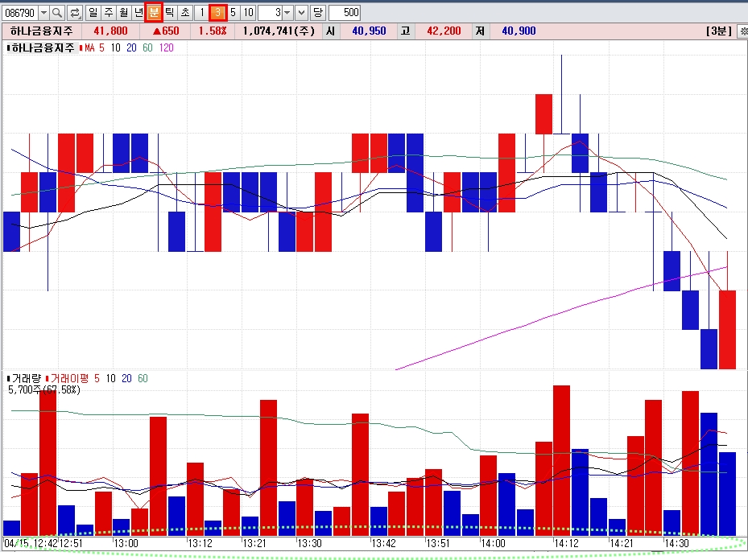The image size is (748, 560).
Task: Switch to the 일 (daily) chart
Action: [x=93, y=12]
